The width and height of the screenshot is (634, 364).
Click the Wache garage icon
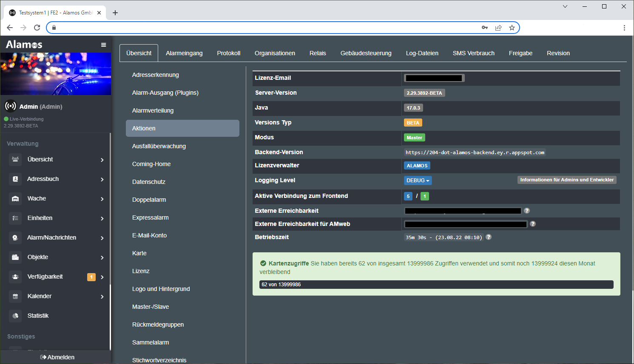click(15, 199)
